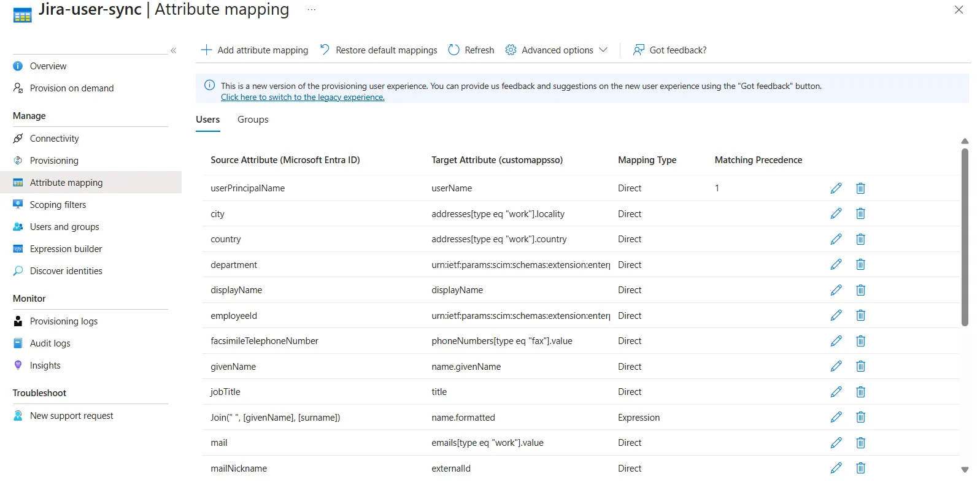
Task: Switch to the Groups tab
Action: click(x=253, y=120)
